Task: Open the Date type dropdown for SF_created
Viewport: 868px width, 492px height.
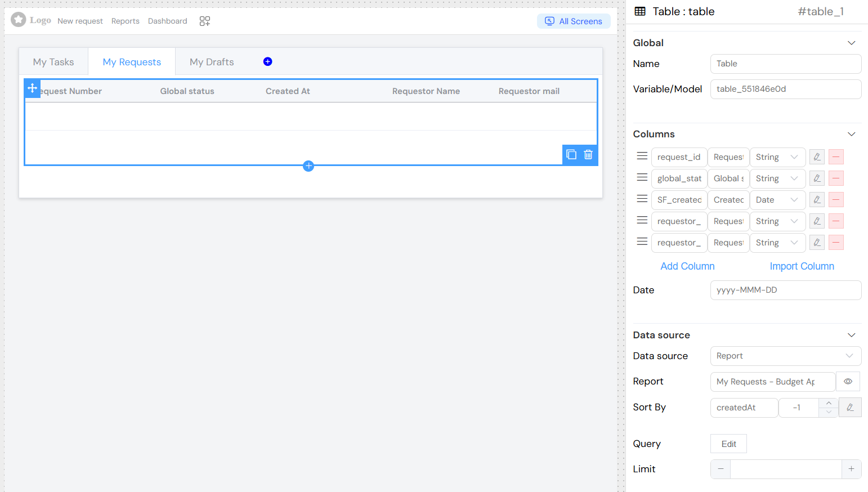Action: tap(777, 200)
